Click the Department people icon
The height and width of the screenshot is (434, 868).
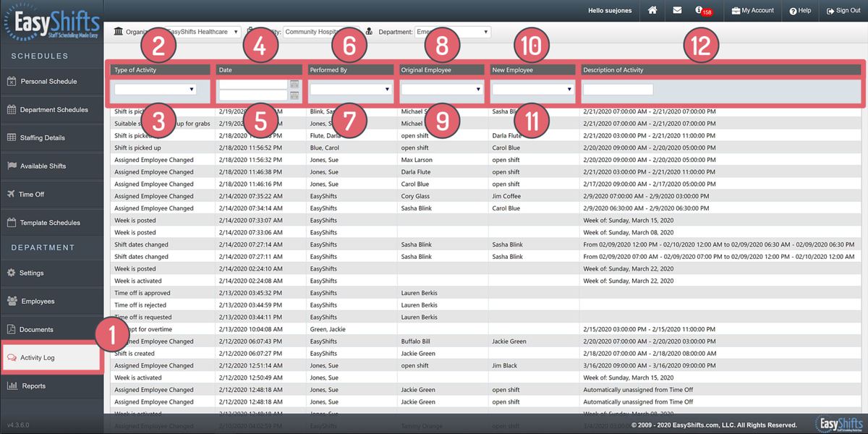pos(370,32)
